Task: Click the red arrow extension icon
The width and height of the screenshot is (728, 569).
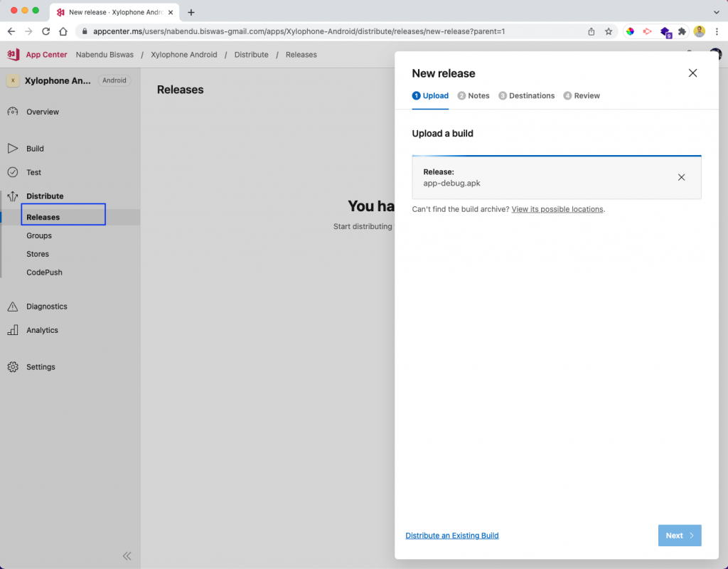Action: click(x=647, y=31)
